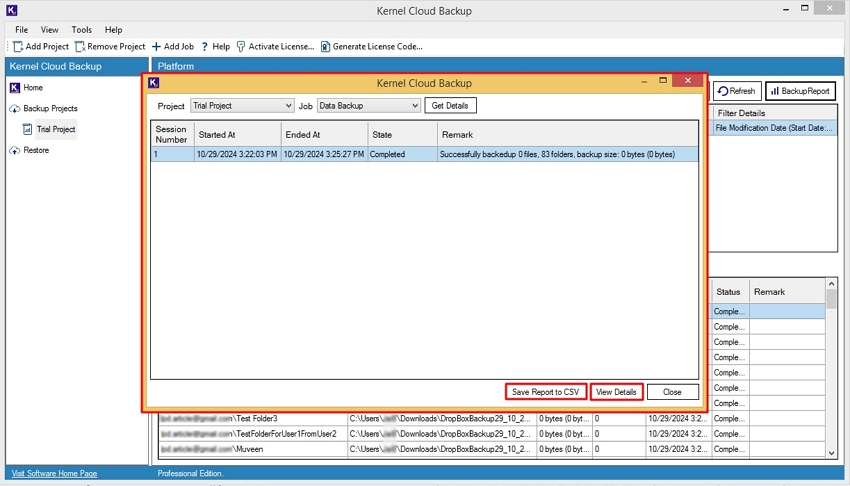Open the Visit Software Home Page link

tap(54, 474)
